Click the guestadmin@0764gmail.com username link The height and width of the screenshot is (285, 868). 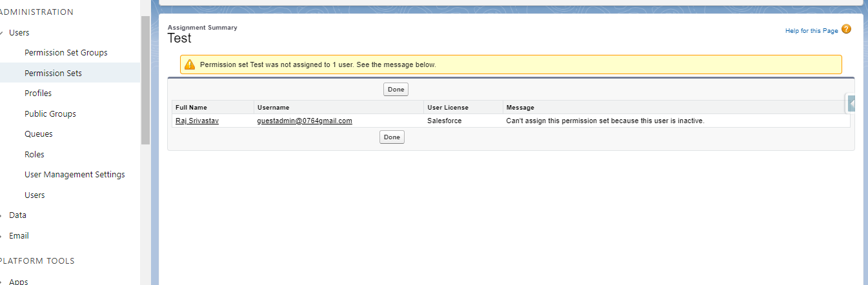tap(304, 121)
